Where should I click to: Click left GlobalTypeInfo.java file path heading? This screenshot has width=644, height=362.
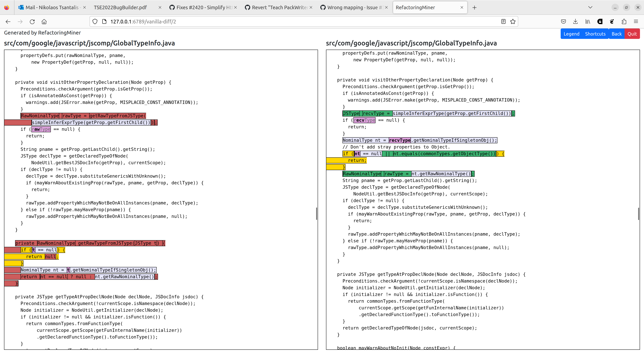pos(89,43)
